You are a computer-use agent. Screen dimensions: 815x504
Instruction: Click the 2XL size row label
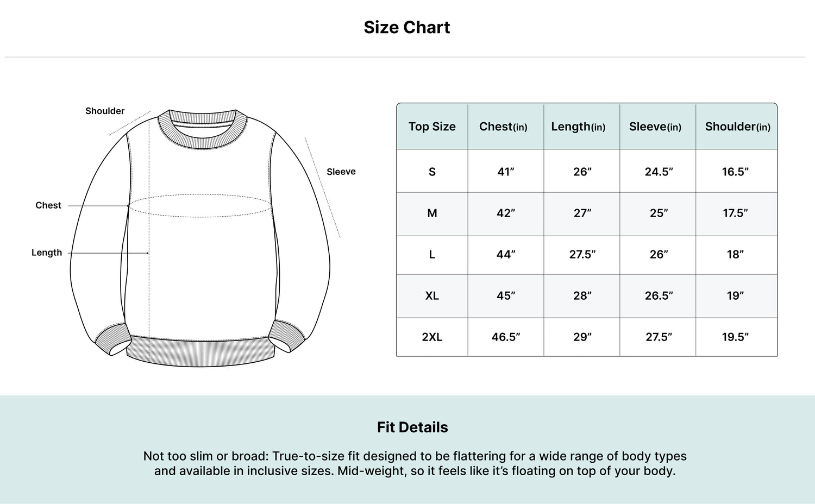pos(432,337)
